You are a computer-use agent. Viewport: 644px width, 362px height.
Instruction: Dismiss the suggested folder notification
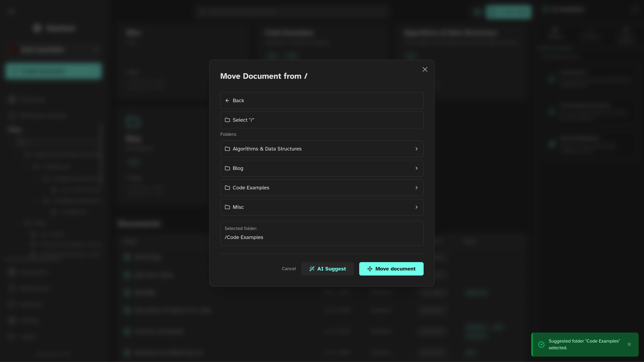tap(629, 344)
